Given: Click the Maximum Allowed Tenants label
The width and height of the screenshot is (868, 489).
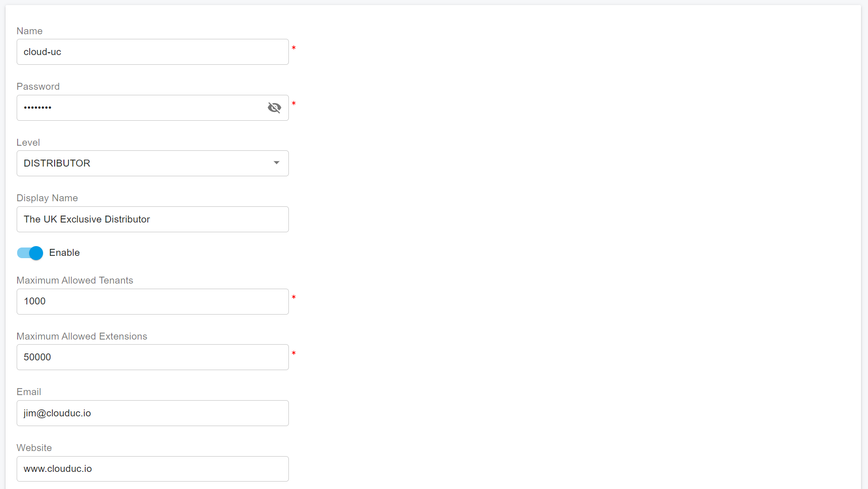Looking at the screenshot, I should pyautogui.click(x=75, y=280).
